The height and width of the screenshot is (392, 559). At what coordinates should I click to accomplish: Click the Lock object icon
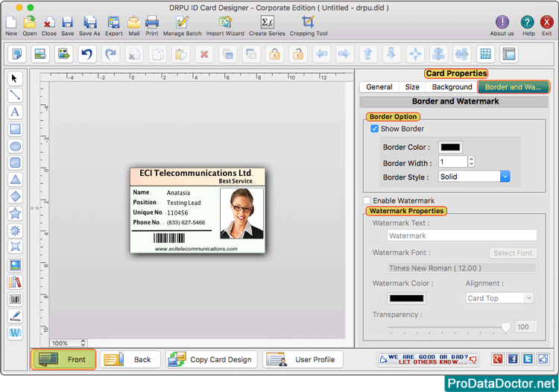[x=274, y=54]
